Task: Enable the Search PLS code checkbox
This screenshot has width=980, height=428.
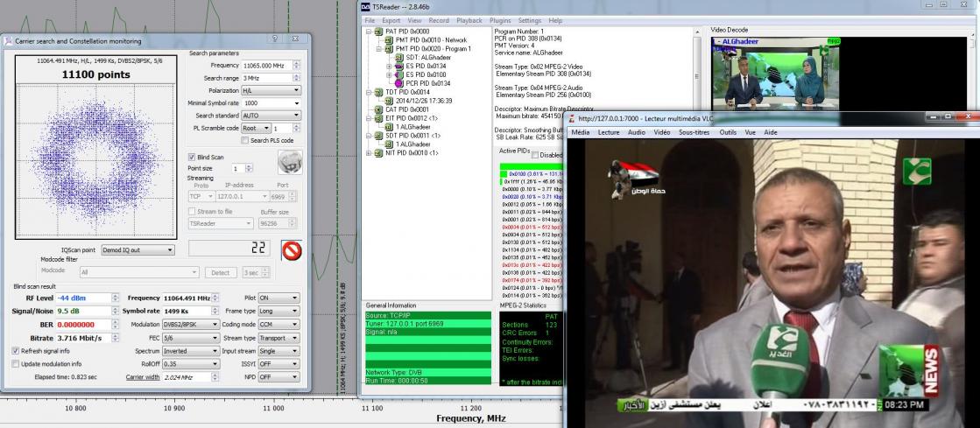Action: 244,141
